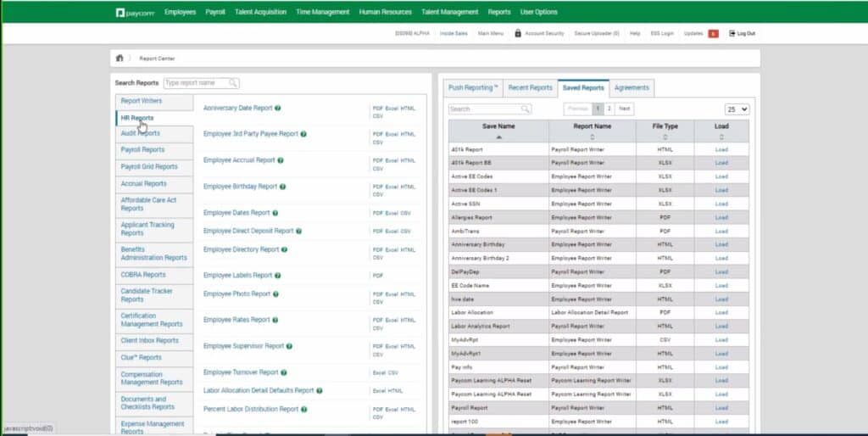The width and height of the screenshot is (868, 436).
Task: Click the red Updates notification badge
Action: 713,33
